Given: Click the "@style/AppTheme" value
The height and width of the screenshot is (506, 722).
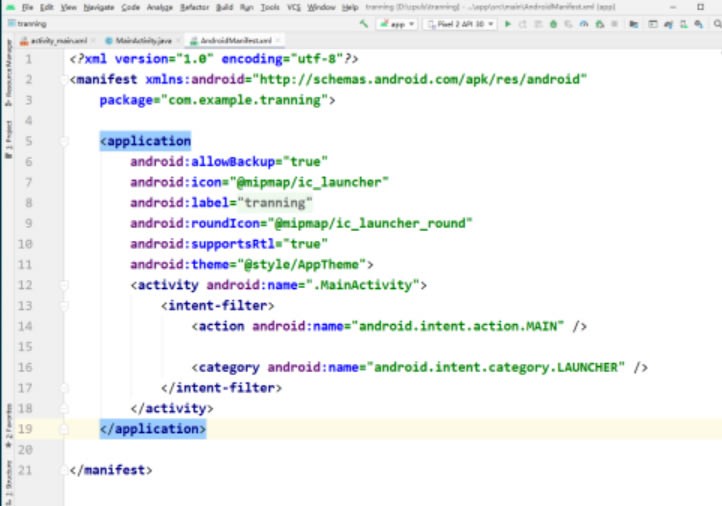Looking at the screenshot, I should click(301, 265).
